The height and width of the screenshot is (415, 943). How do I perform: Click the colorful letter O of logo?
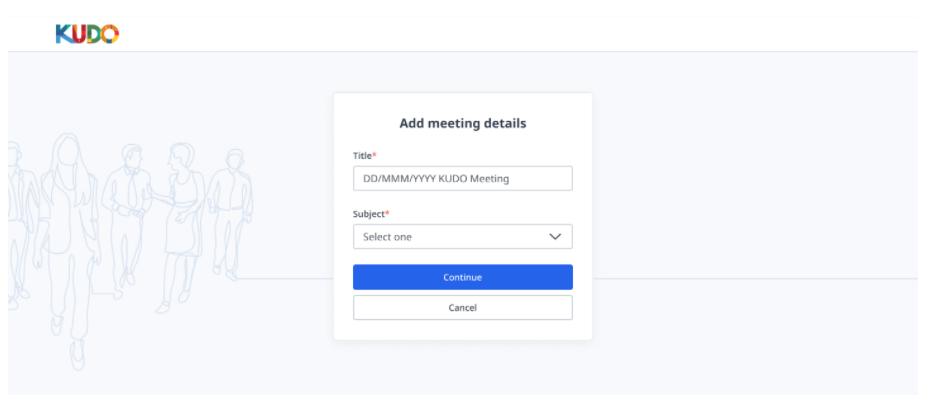tap(110, 34)
